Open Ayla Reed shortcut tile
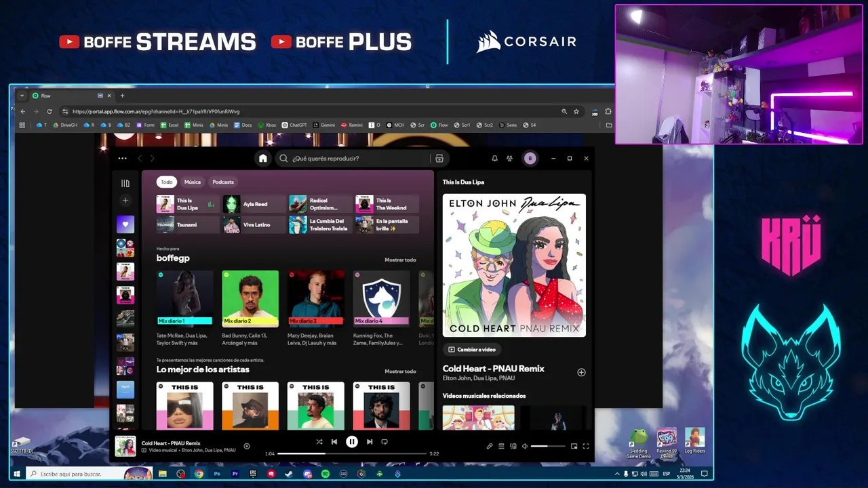Viewport: 868px width, 488px height. (254, 204)
